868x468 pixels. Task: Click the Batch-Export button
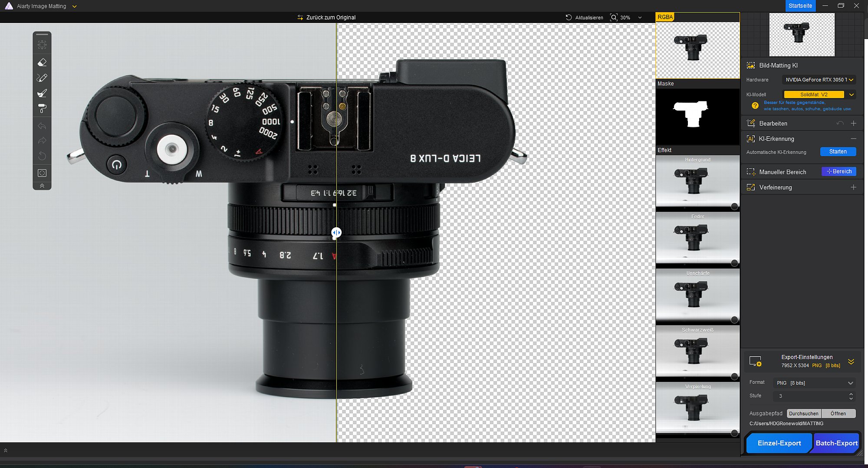pyautogui.click(x=836, y=443)
